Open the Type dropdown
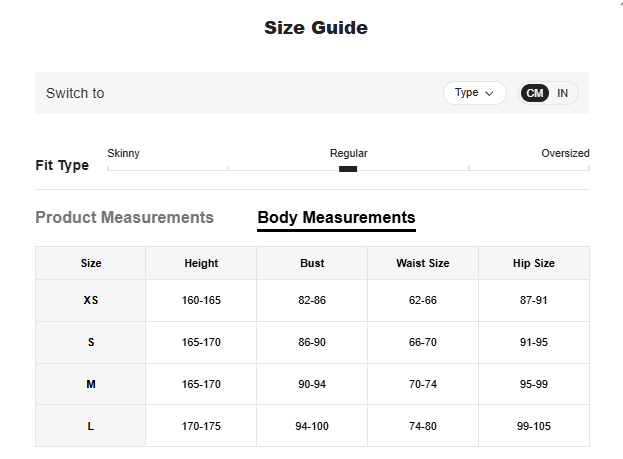Viewport: 623px width, 459px height. (474, 93)
